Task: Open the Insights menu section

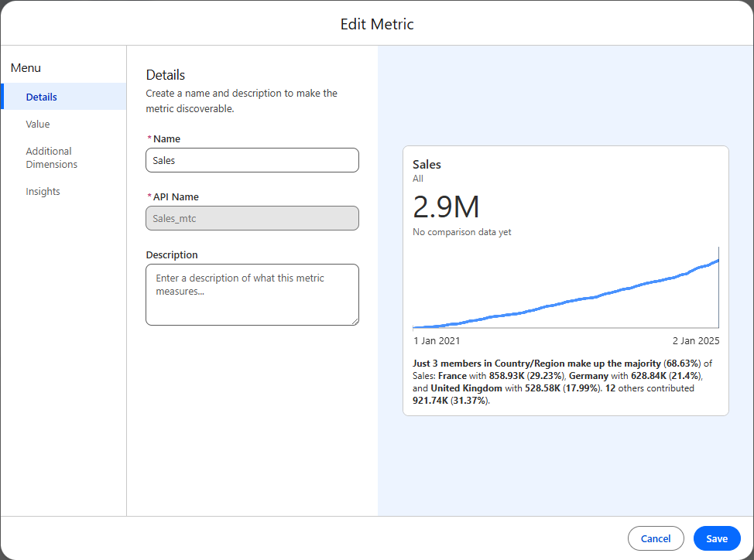Action: coord(43,192)
